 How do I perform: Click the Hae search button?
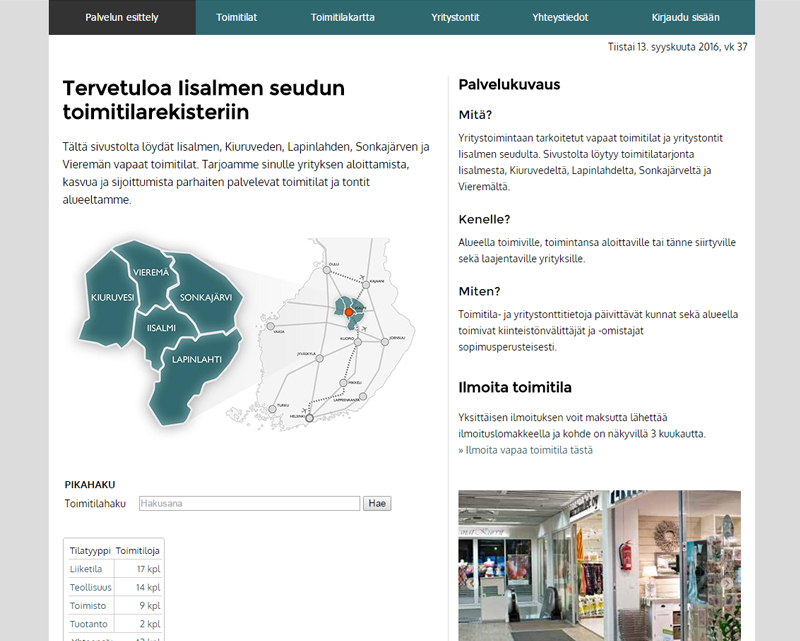(377, 503)
